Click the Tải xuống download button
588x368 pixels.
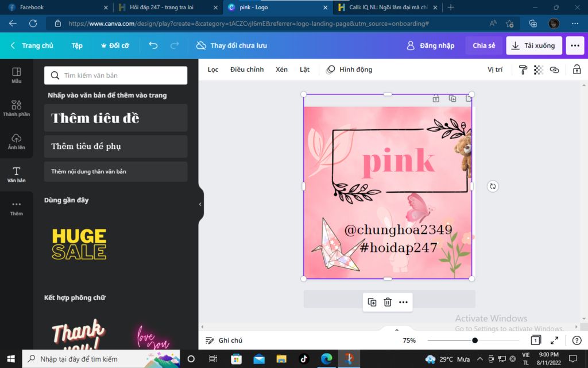tap(533, 45)
